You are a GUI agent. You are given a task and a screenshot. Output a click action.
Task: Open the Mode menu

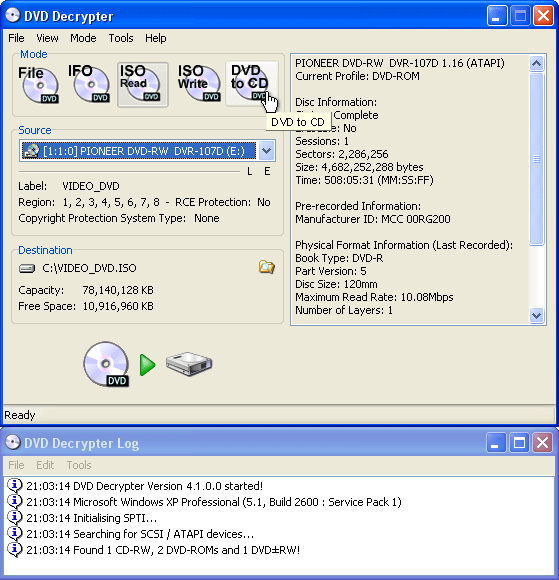tap(83, 38)
